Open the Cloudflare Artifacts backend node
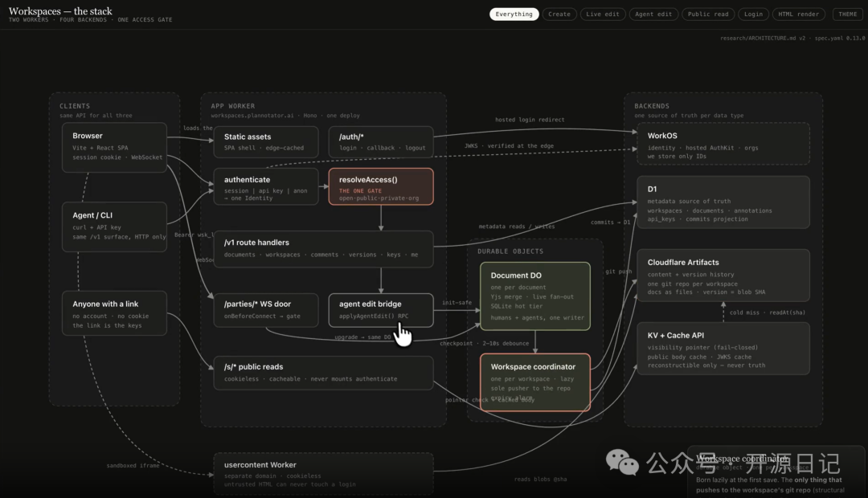The width and height of the screenshot is (868, 498). [x=723, y=276]
